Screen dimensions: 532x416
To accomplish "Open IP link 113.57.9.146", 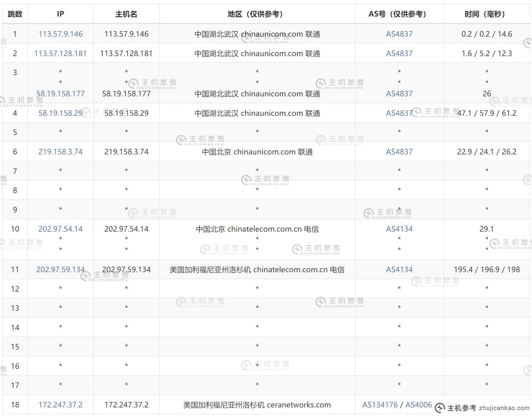I will pyautogui.click(x=60, y=34).
